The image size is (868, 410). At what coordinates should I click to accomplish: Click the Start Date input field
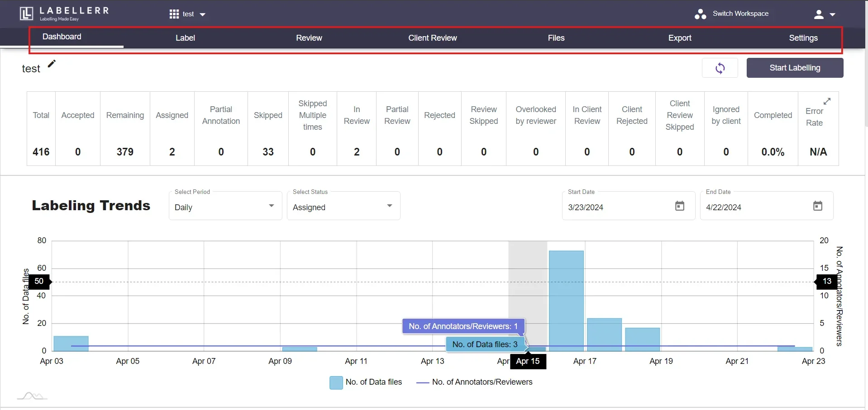coord(629,206)
